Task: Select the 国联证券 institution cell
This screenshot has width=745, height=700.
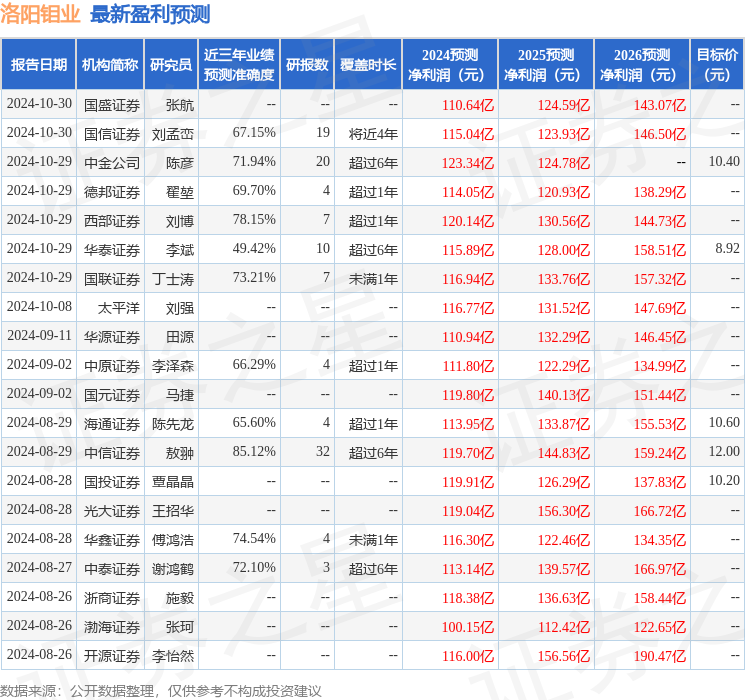Action: pos(112,279)
